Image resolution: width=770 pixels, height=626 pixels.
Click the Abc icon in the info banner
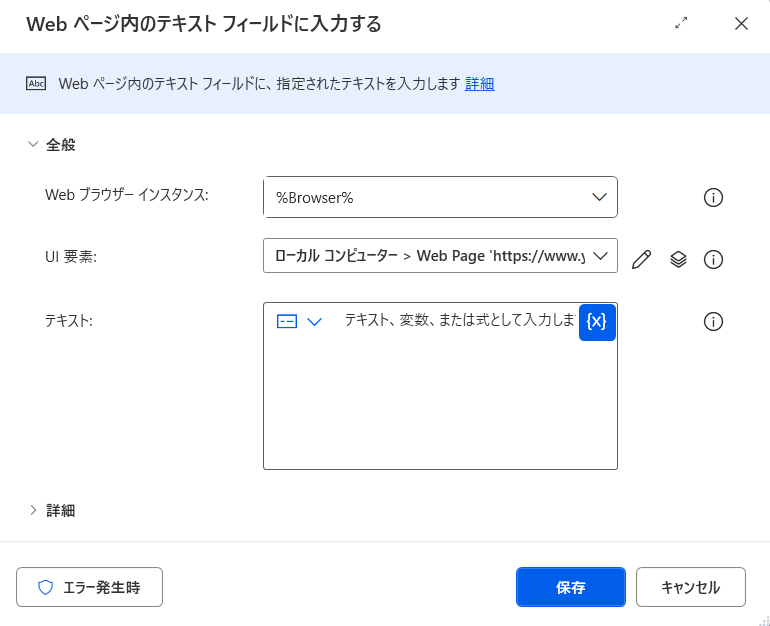click(x=37, y=84)
